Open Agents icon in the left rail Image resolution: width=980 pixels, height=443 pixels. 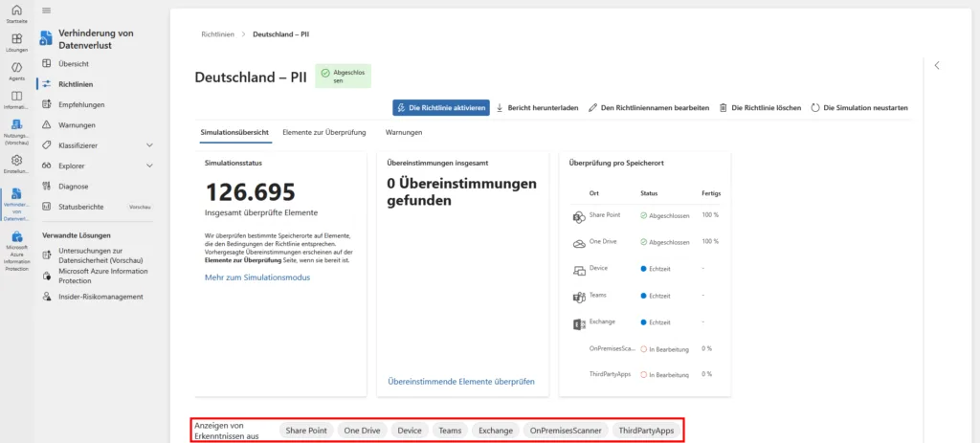click(x=16, y=70)
